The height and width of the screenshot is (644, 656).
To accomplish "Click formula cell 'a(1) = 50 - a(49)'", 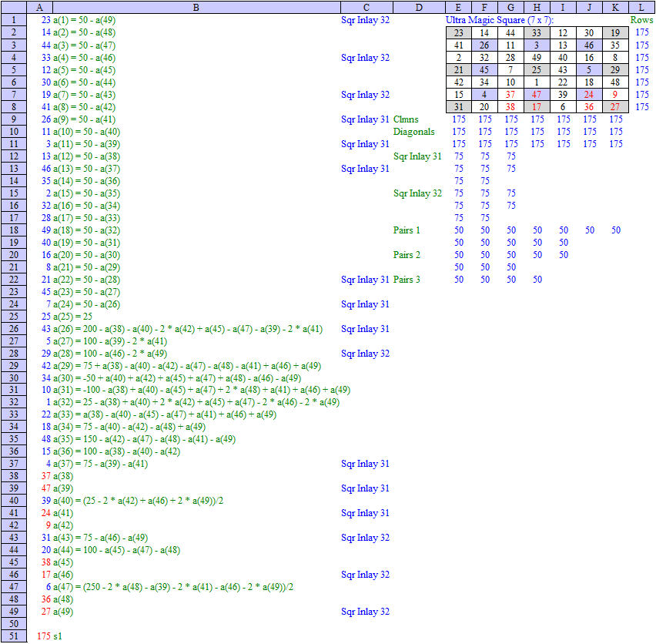I will pos(85,20).
